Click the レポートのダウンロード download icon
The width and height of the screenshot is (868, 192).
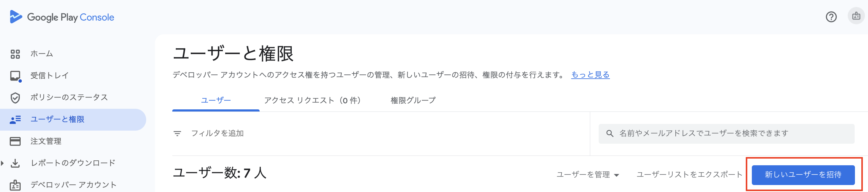15,163
